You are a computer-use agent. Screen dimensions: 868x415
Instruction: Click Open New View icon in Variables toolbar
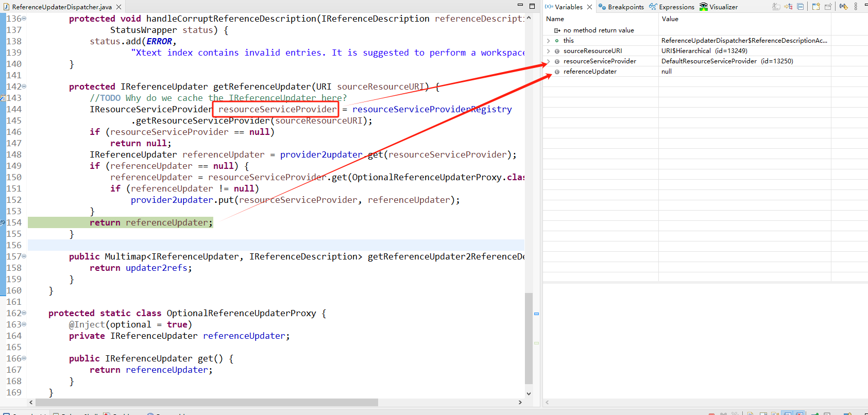point(816,7)
